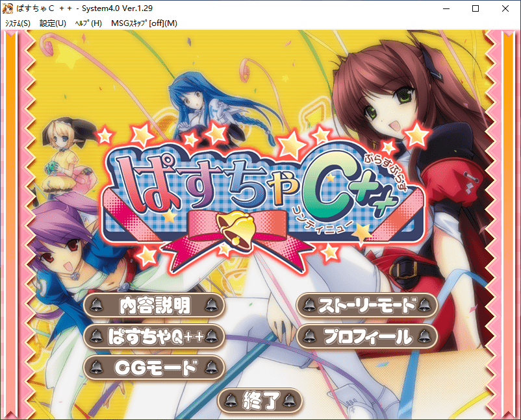Open the 内容説明 description screen
The image size is (521, 420).
coord(155,304)
